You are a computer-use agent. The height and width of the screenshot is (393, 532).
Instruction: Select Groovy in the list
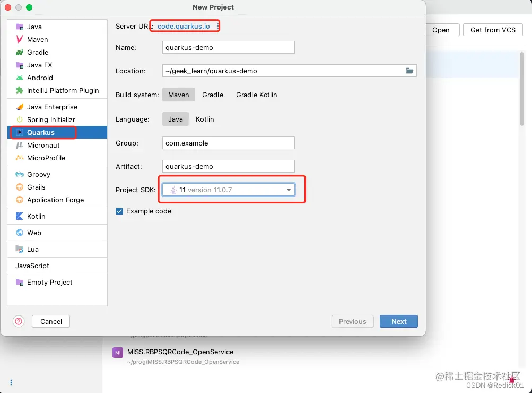pyautogui.click(x=57, y=174)
